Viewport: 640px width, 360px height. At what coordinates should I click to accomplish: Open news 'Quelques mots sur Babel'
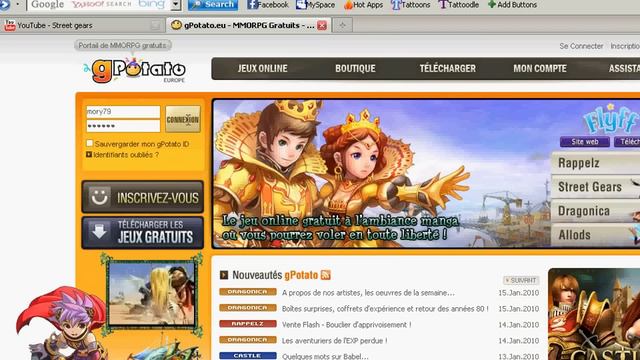point(325,356)
